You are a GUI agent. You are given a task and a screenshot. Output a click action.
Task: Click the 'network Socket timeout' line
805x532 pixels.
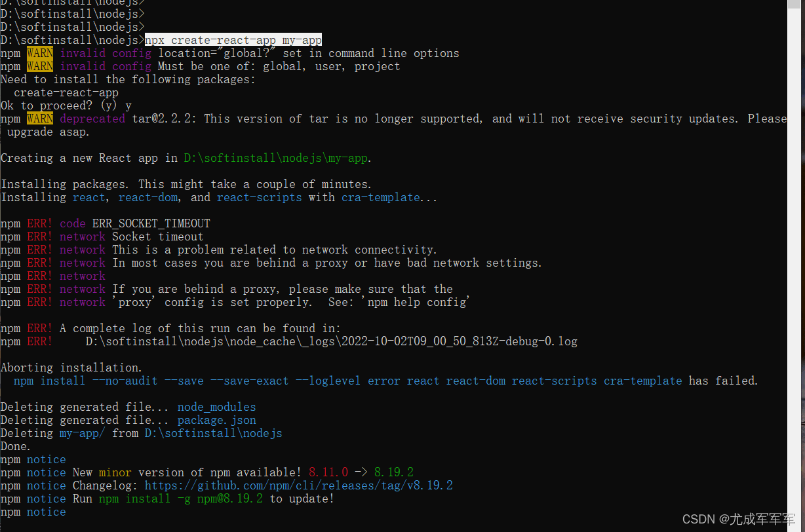click(x=102, y=237)
